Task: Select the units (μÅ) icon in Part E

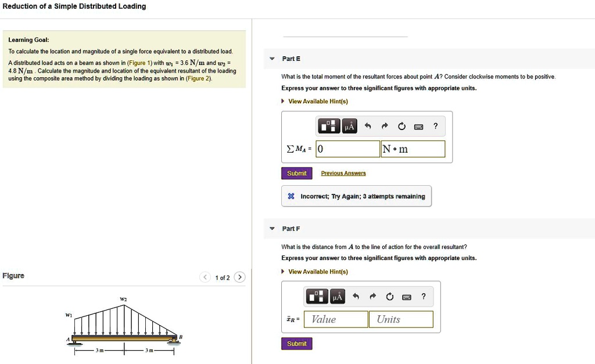Action: [x=350, y=127]
